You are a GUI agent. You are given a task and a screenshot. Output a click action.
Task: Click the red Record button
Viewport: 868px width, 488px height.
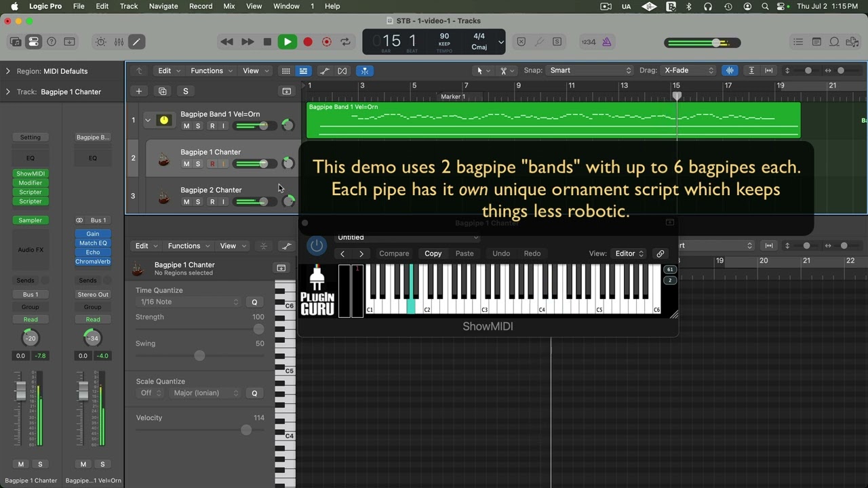[307, 42]
